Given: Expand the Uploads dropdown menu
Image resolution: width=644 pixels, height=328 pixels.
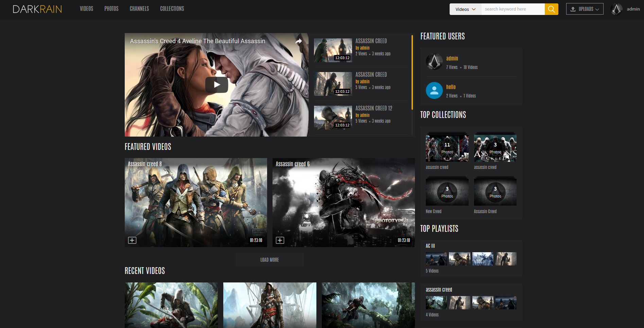Looking at the screenshot, I should click(x=585, y=9).
